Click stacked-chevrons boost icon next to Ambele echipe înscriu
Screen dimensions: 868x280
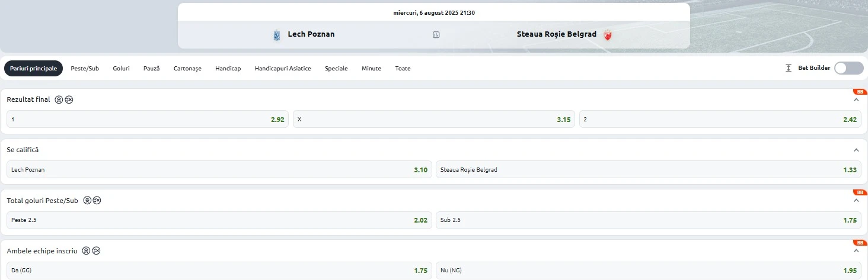coord(86,251)
